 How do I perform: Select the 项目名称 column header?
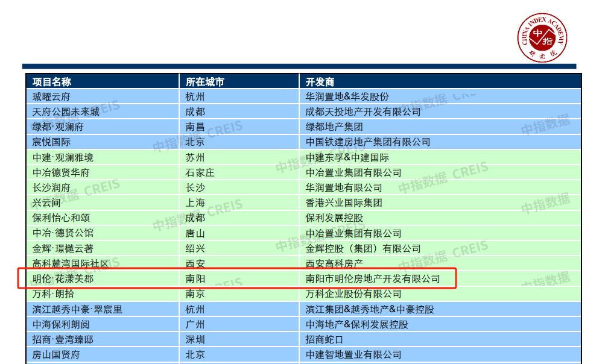52,82
